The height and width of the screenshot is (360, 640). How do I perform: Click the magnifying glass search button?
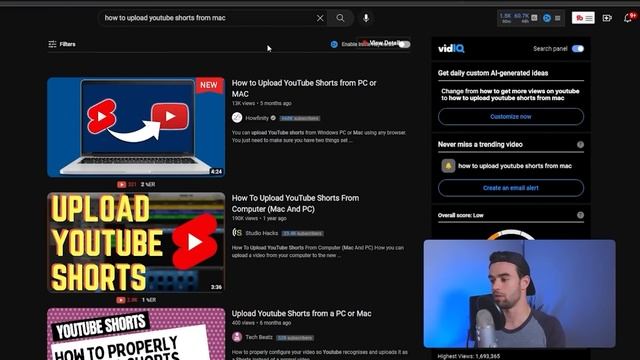coord(340,18)
